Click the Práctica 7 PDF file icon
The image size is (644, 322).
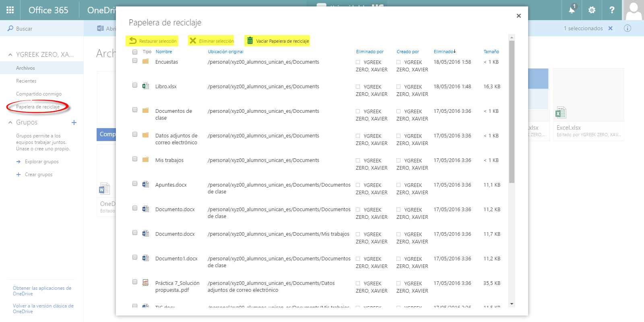[146, 283]
